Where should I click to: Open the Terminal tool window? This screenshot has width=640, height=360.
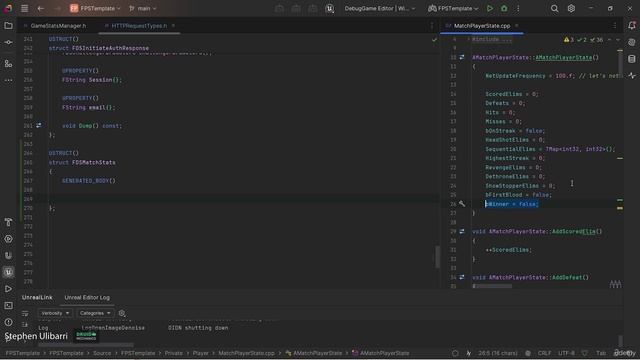(x=8, y=305)
